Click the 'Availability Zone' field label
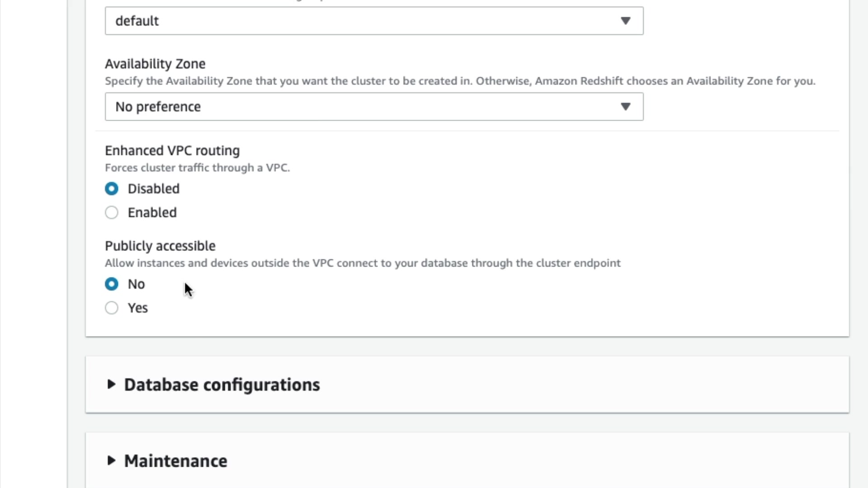The width and height of the screenshot is (868, 488). pos(155,64)
